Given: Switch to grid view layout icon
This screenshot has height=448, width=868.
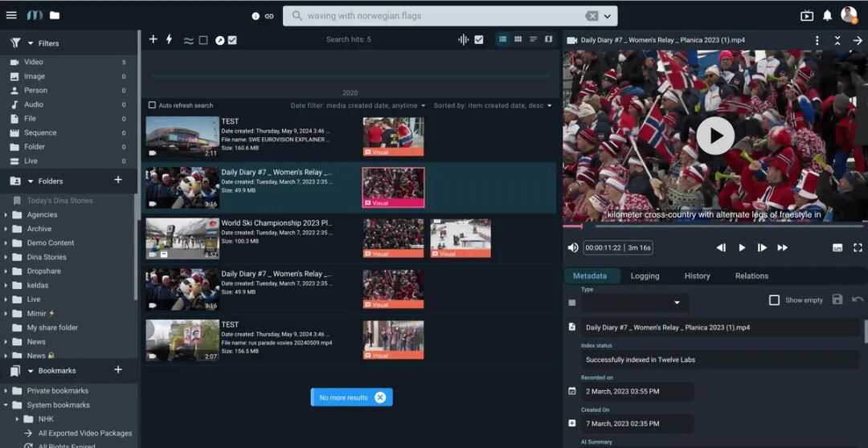Looking at the screenshot, I should click(518, 39).
